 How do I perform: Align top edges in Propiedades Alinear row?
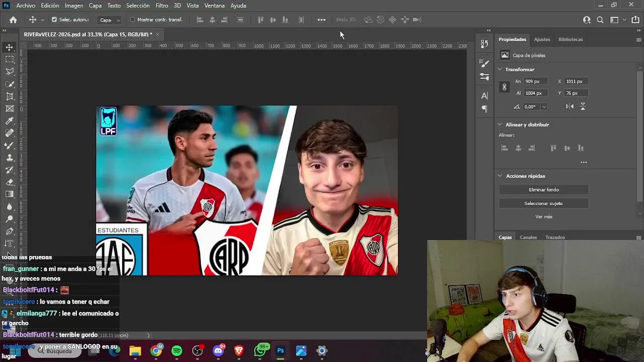553,148
